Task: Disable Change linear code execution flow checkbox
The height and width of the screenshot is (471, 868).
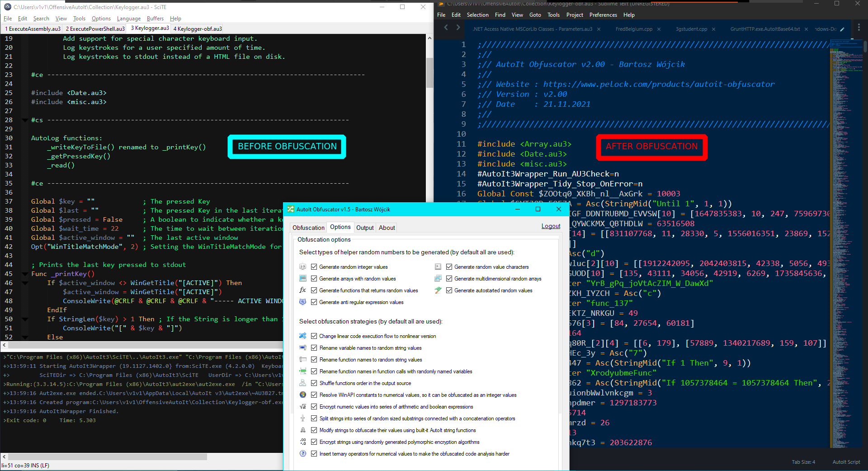Action: click(314, 336)
